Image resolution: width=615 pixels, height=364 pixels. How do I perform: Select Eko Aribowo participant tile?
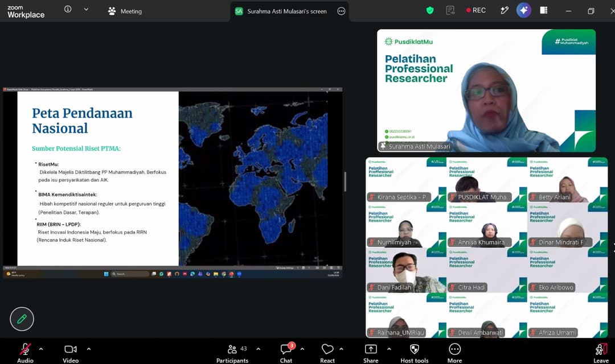click(x=568, y=270)
